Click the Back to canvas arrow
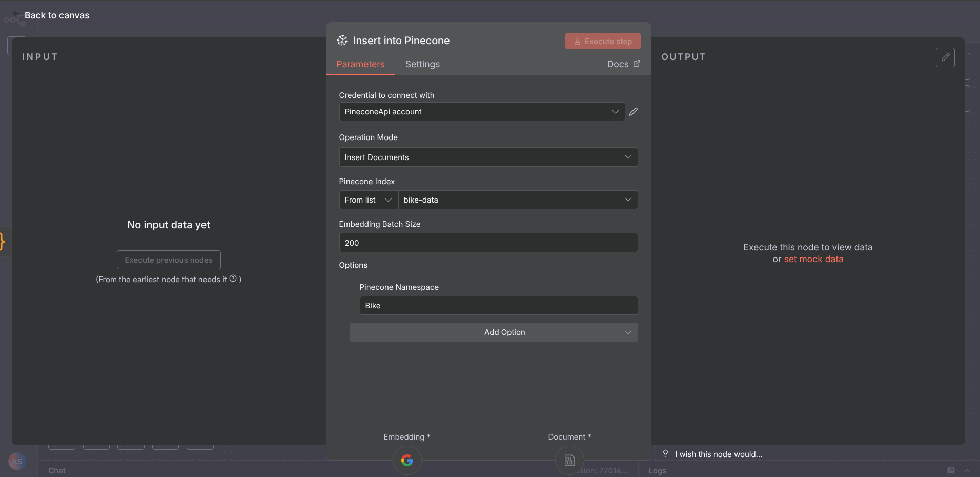980x477 pixels. [x=16, y=13]
